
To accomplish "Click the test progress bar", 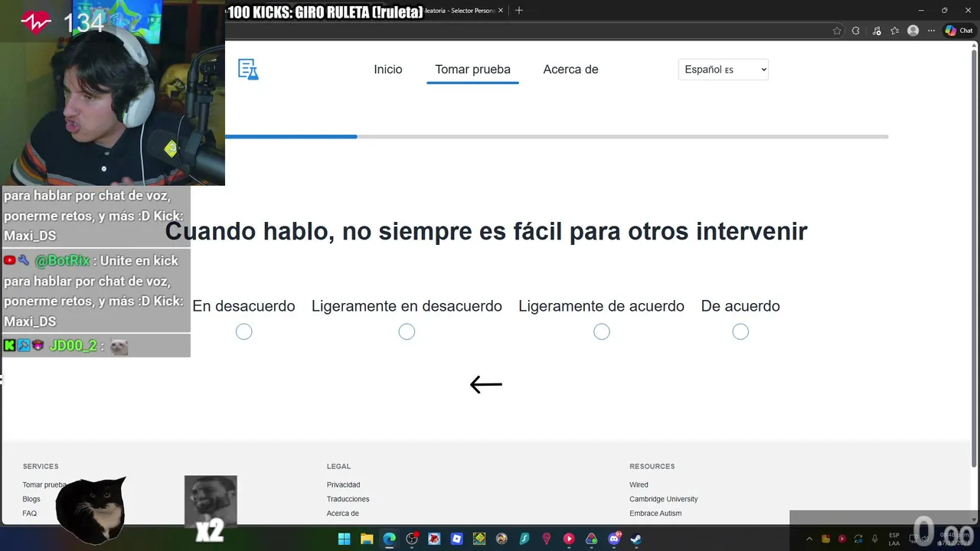I will point(557,136).
